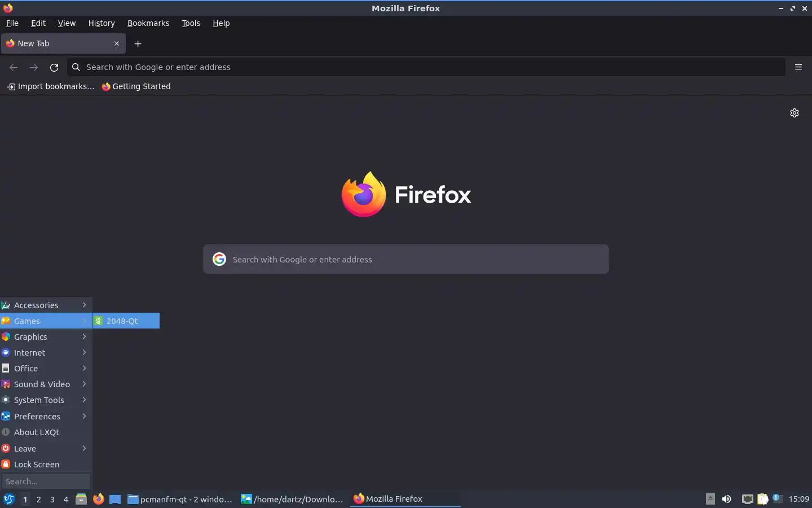Click the 15:09 panel clock
812x508 pixels.
(x=799, y=499)
